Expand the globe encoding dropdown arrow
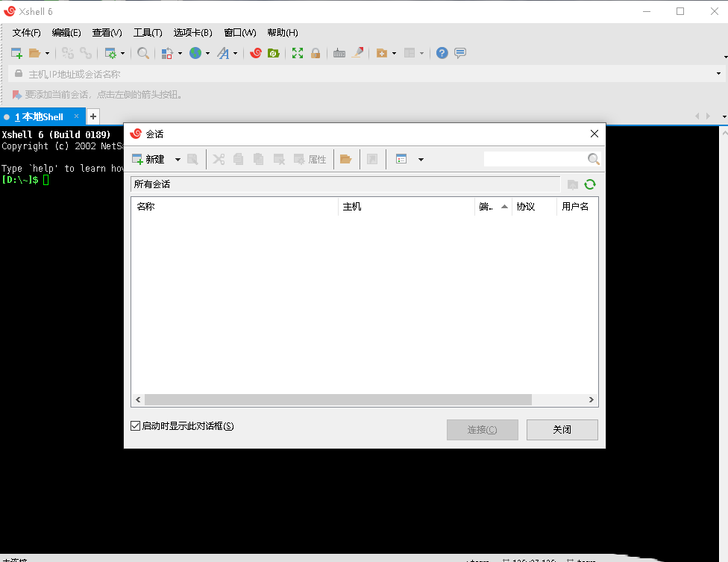The height and width of the screenshot is (562, 728). (x=207, y=54)
